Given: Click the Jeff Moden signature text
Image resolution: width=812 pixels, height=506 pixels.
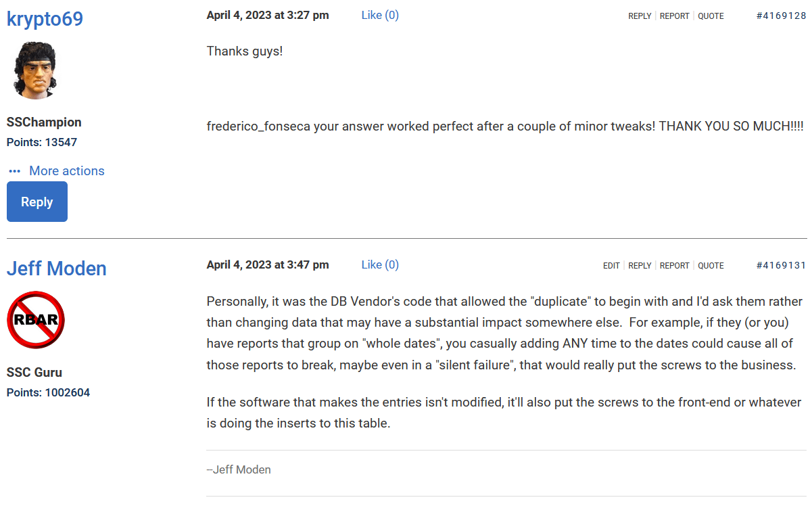Looking at the screenshot, I should 239,469.
